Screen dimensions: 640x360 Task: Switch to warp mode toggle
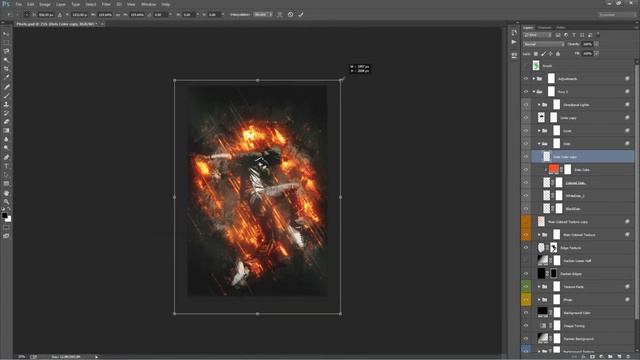click(280, 15)
